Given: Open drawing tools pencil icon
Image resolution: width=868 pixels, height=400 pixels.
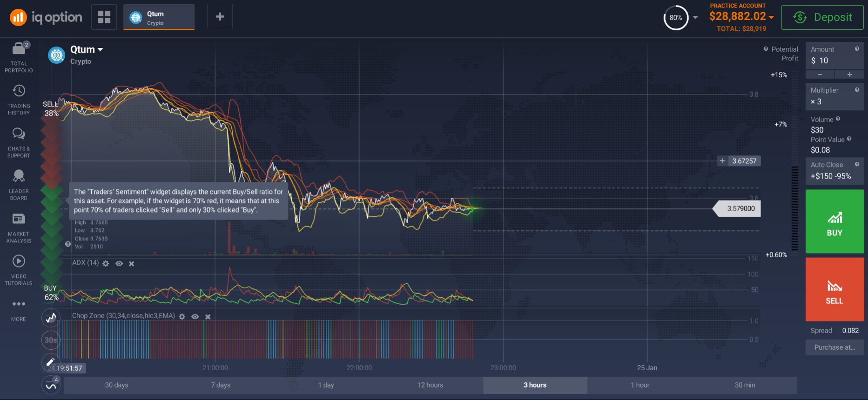Looking at the screenshot, I should click(x=51, y=362).
